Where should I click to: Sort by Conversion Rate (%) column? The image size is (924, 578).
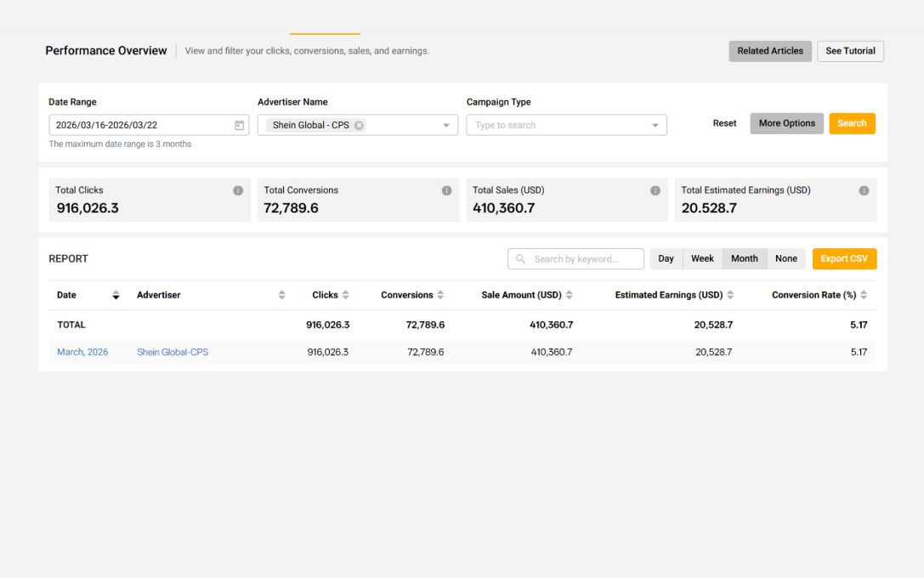pyautogui.click(x=864, y=295)
